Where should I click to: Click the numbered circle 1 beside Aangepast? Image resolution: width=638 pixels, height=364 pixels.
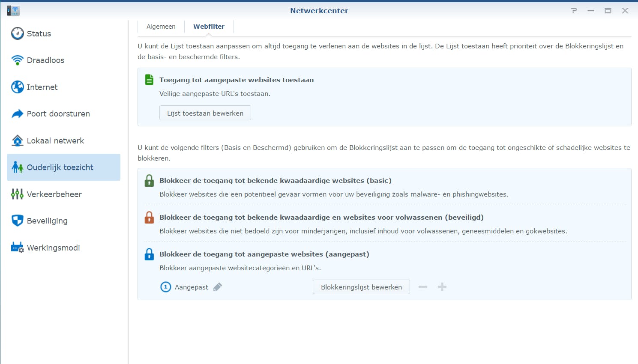(165, 287)
